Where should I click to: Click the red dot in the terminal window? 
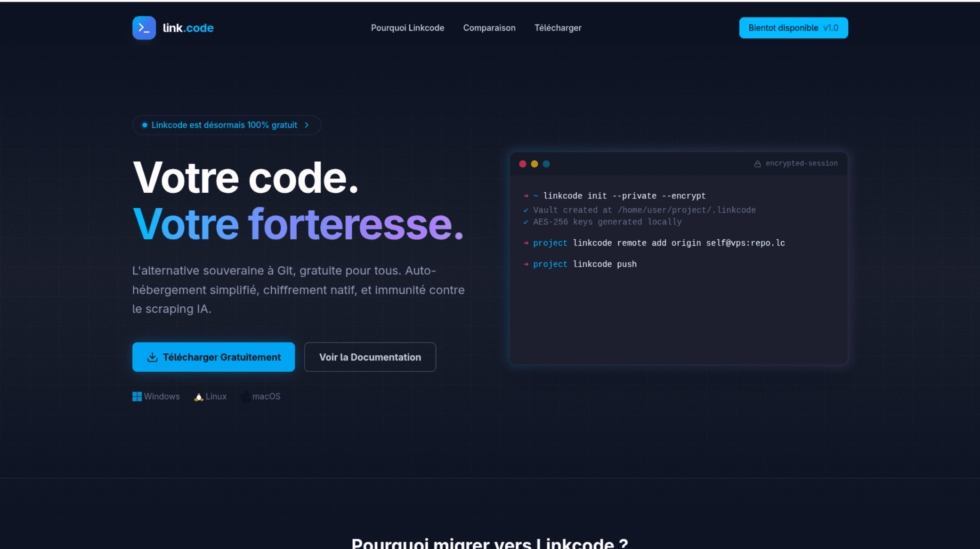pyautogui.click(x=522, y=164)
